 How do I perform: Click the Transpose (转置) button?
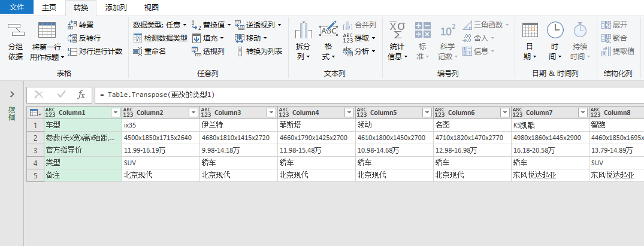(x=81, y=25)
